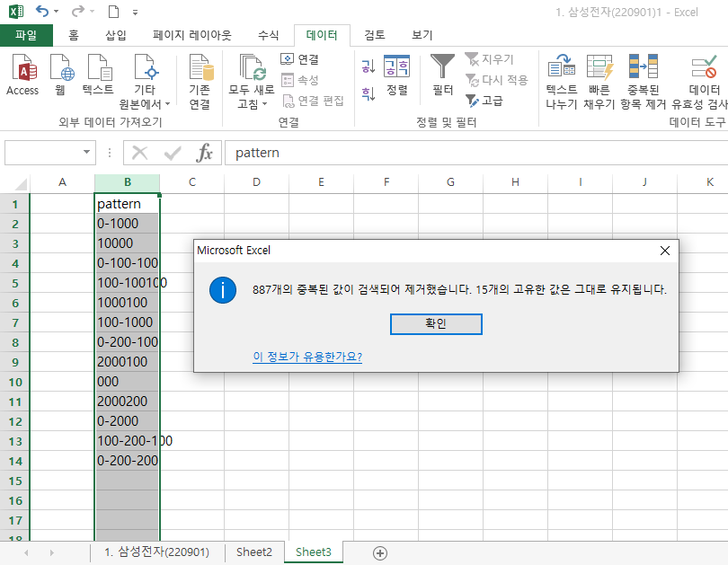Import data from 텍스트 file
The height and width of the screenshot is (565, 728).
(x=99, y=75)
